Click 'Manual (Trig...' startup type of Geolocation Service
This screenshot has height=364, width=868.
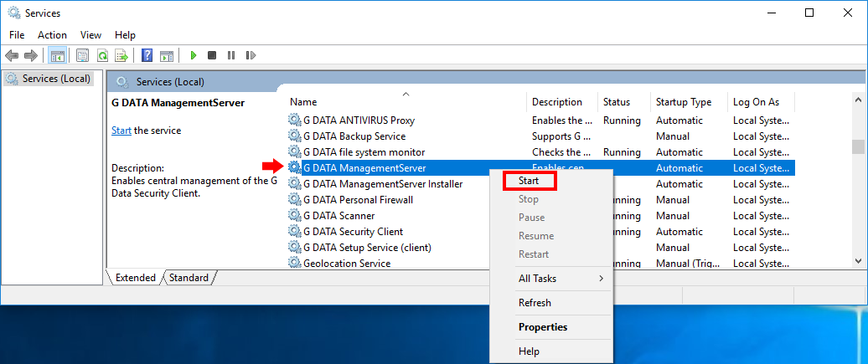pos(688,264)
